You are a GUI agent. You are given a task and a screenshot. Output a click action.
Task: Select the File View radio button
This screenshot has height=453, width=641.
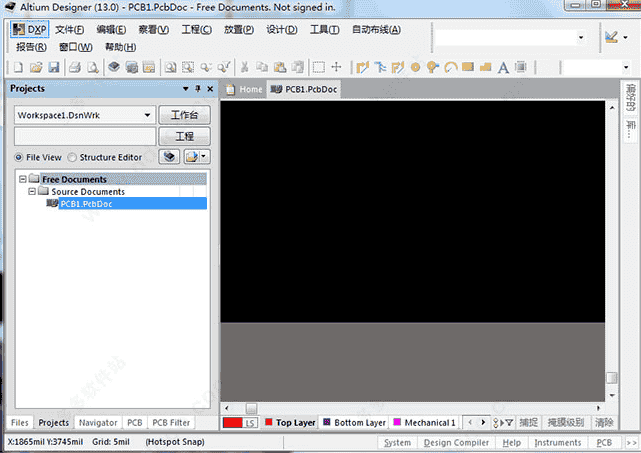click(19, 157)
